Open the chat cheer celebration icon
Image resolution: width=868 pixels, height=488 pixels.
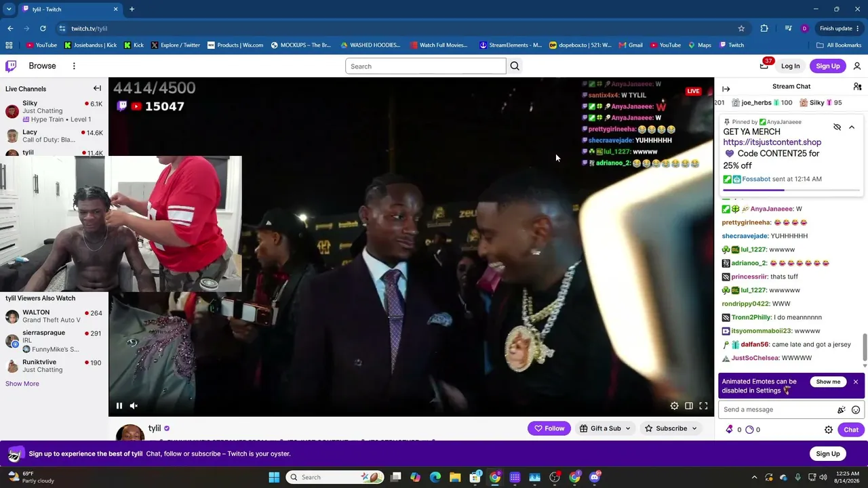(x=842, y=410)
